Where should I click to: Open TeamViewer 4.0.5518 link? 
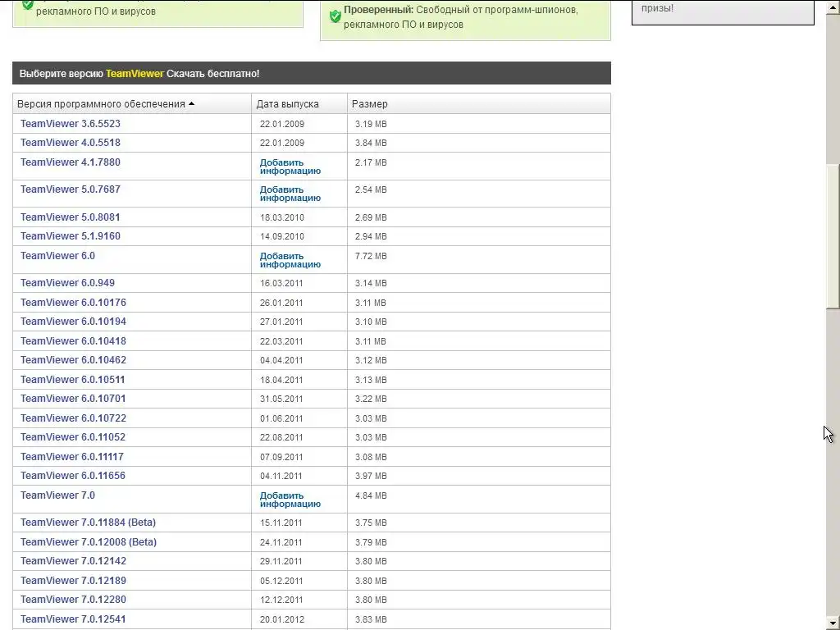click(71, 143)
